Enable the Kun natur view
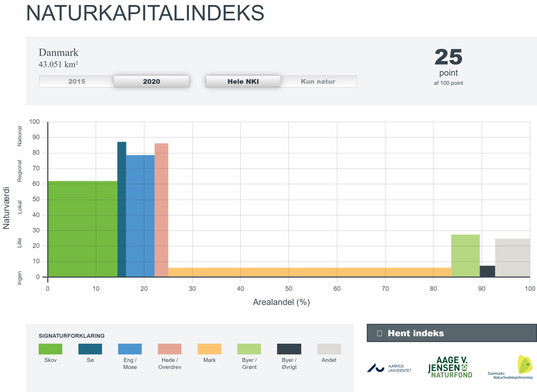Image resolution: width=537 pixels, height=392 pixels. pyautogui.click(x=318, y=81)
